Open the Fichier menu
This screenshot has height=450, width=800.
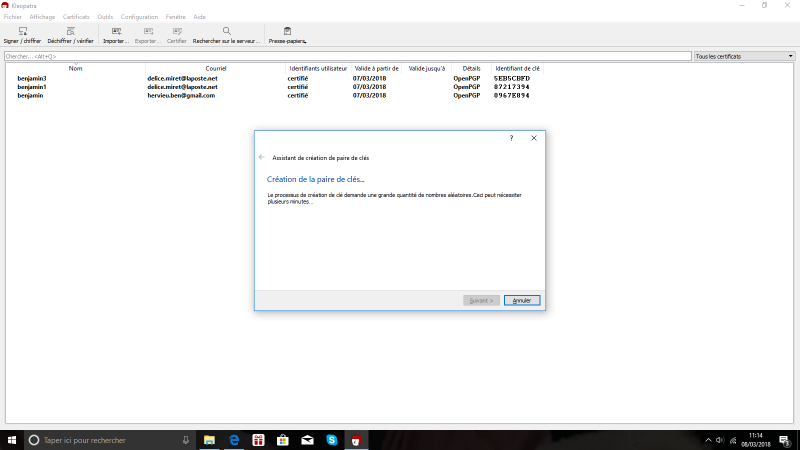[13, 17]
